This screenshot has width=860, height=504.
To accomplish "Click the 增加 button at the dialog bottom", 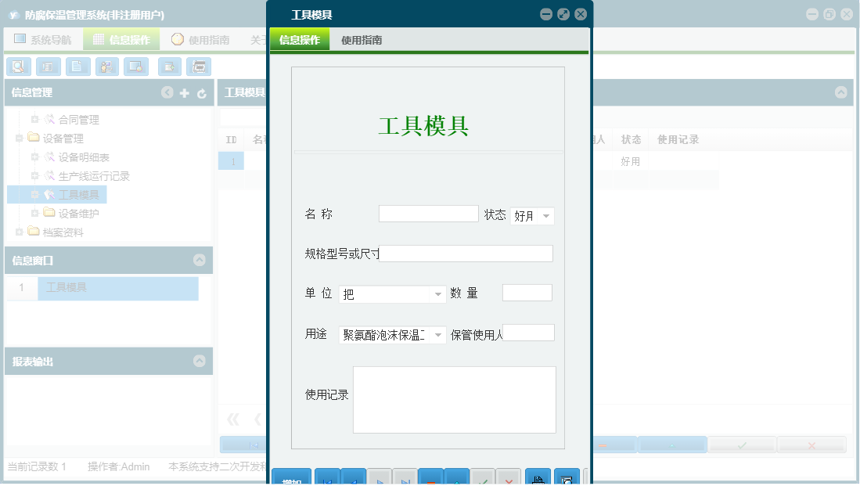I will [290, 479].
